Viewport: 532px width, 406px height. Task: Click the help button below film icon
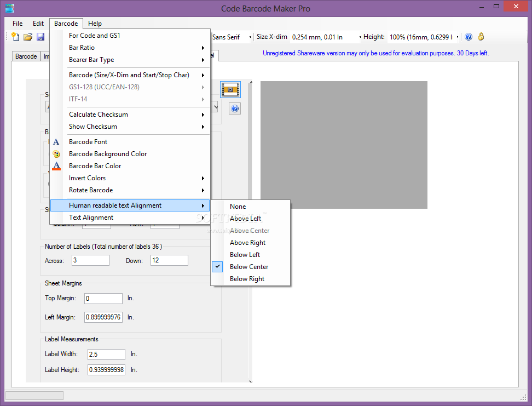coord(235,108)
